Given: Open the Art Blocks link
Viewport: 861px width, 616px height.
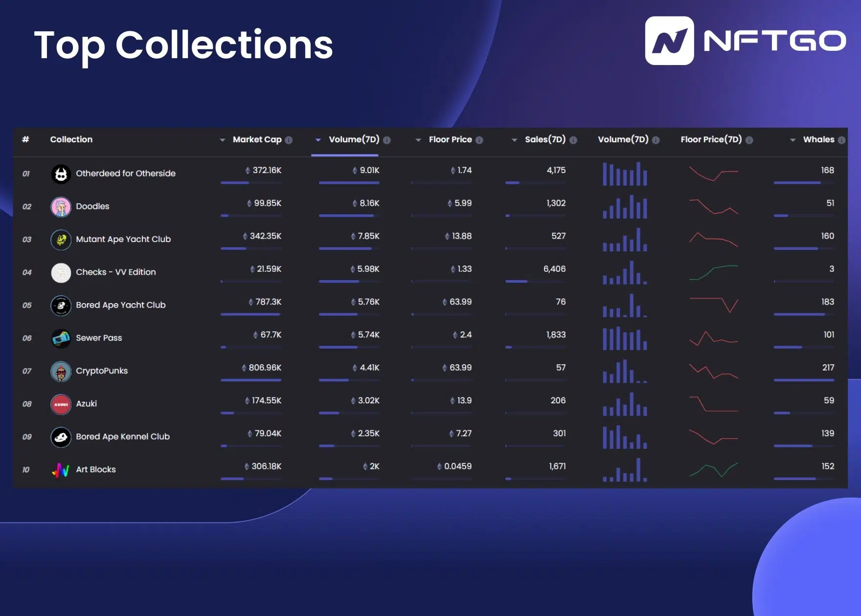Looking at the screenshot, I should click(x=96, y=470).
